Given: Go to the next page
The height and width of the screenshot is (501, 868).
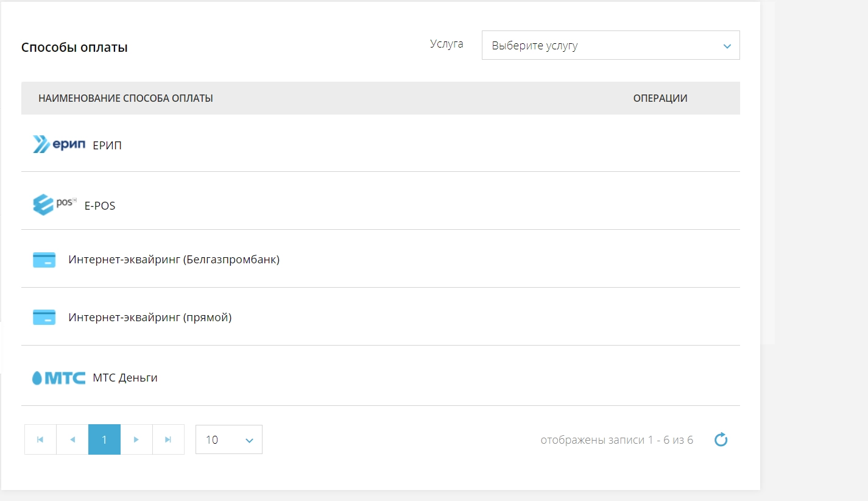Looking at the screenshot, I should pyautogui.click(x=136, y=439).
